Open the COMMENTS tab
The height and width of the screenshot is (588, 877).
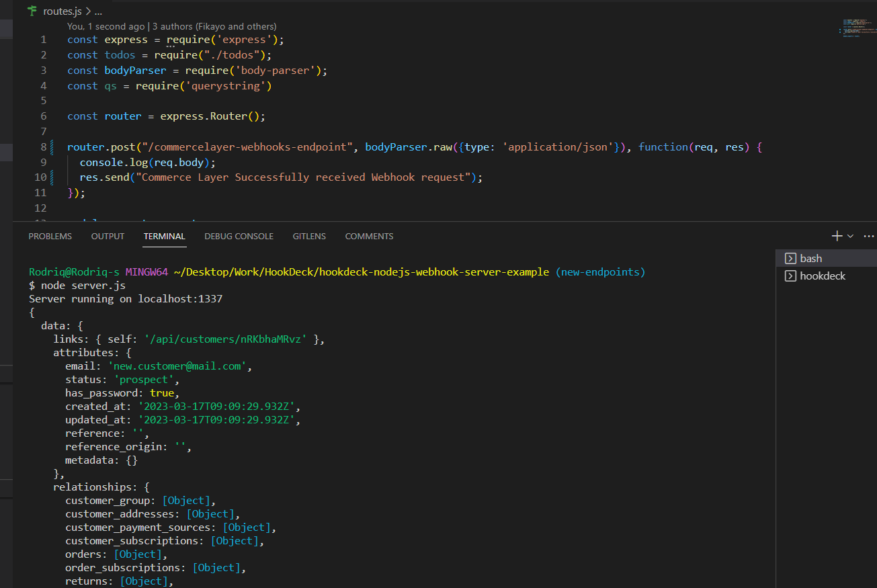(369, 236)
